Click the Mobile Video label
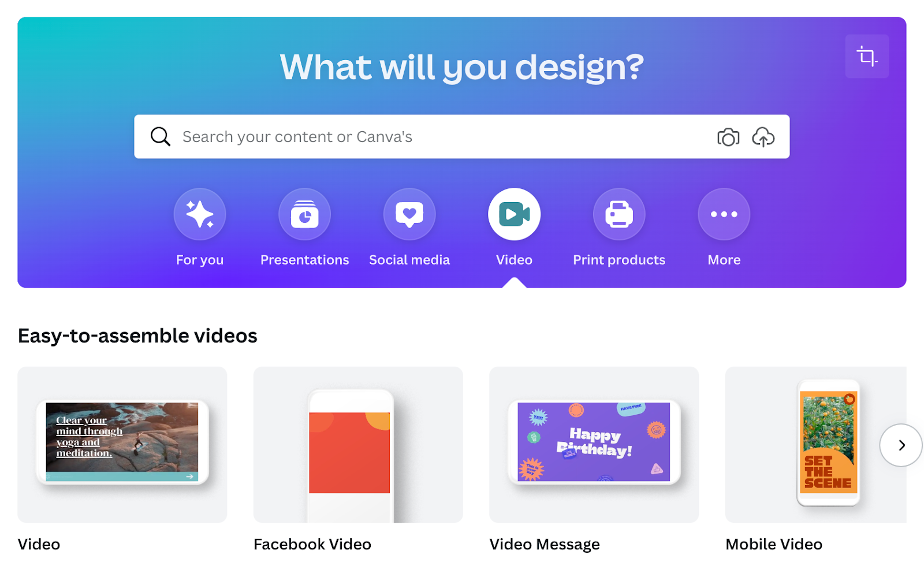The image size is (924, 566). coord(774,544)
